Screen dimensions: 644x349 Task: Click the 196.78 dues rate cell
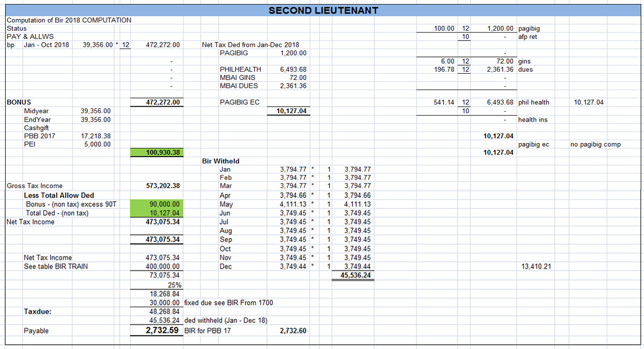tap(444, 69)
